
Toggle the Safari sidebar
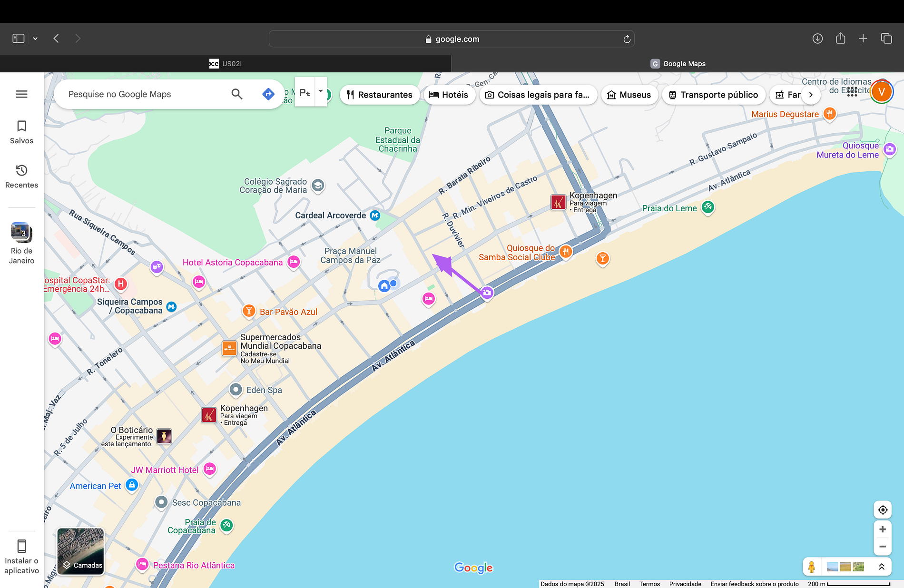click(x=19, y=39)
